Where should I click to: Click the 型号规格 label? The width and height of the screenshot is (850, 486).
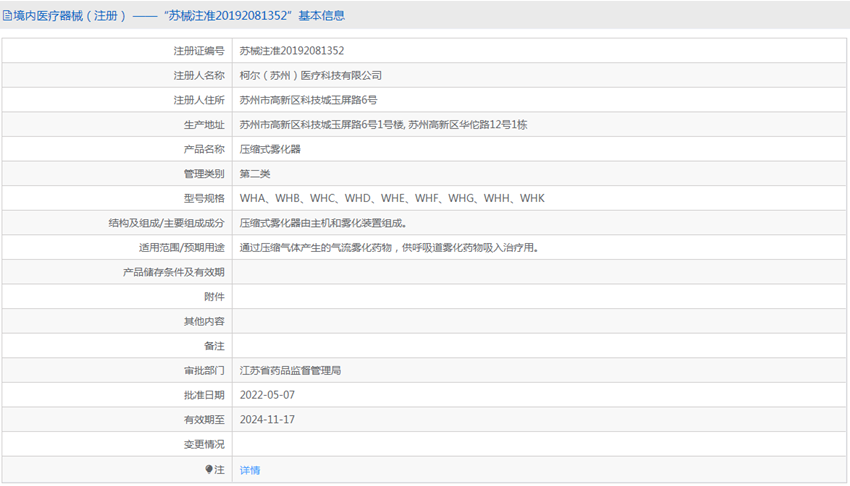(204, 198)
